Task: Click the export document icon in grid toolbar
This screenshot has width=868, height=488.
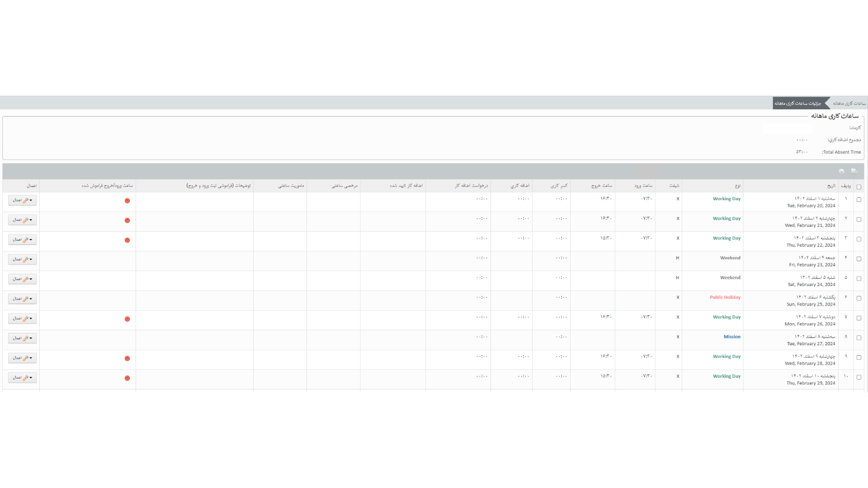Action: point(854,171)
